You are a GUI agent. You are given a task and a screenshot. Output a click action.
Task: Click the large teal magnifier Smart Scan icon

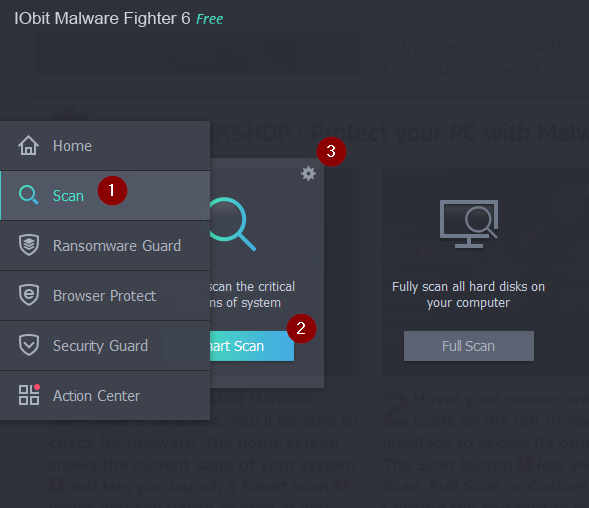pos(233,224)
